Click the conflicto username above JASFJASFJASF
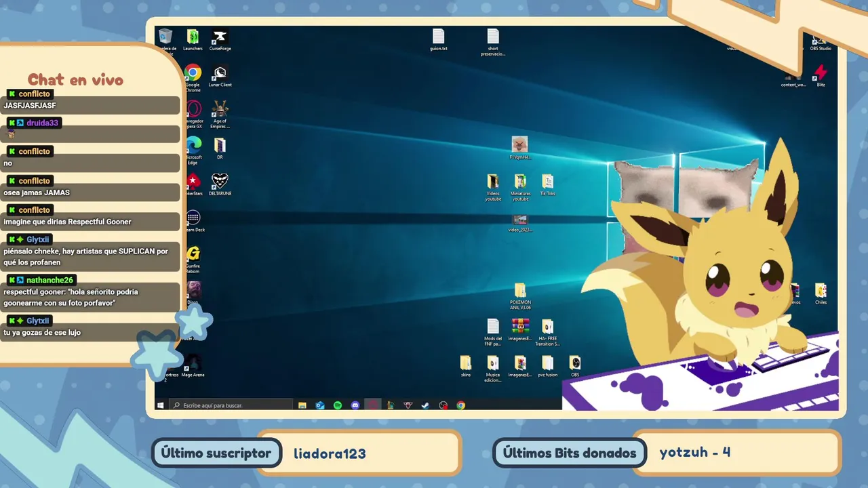This screenshot has height=488, width=868. (35, 94)
